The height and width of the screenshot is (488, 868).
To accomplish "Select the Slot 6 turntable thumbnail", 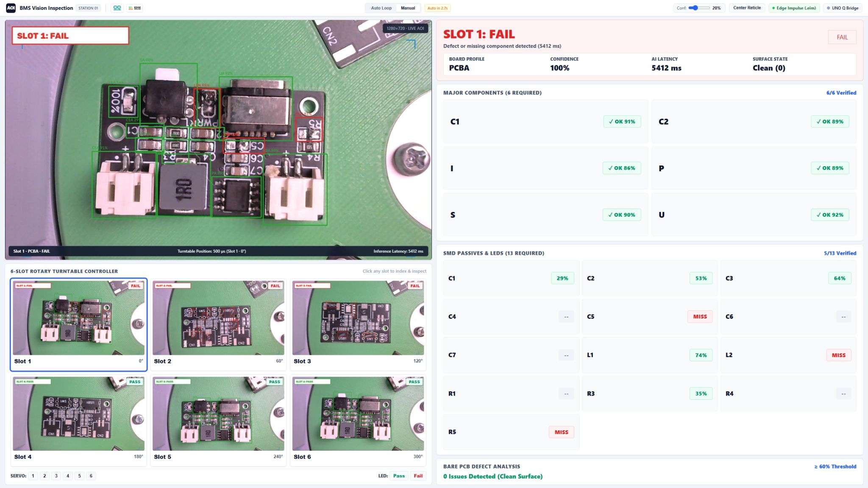I will (x=358, y=421).
